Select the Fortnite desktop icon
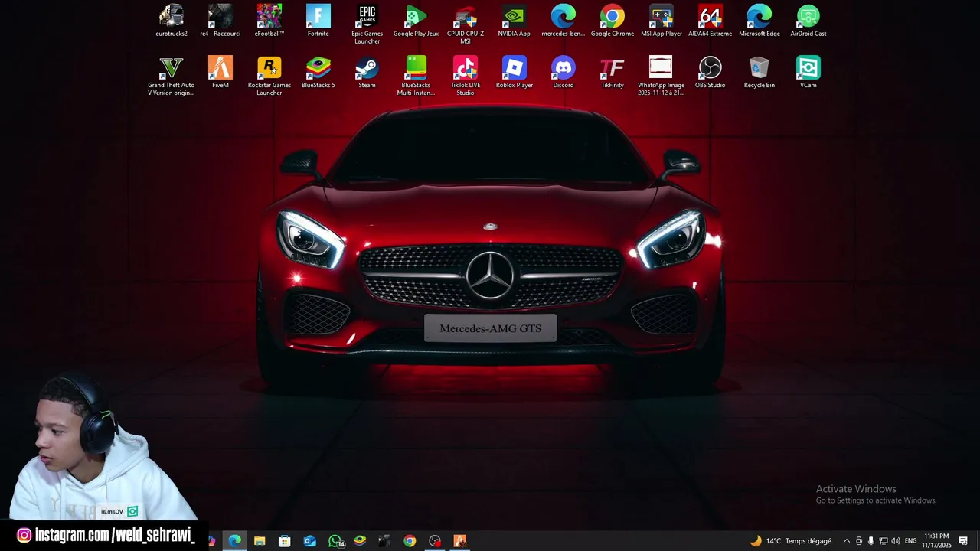 click(318, 21)
